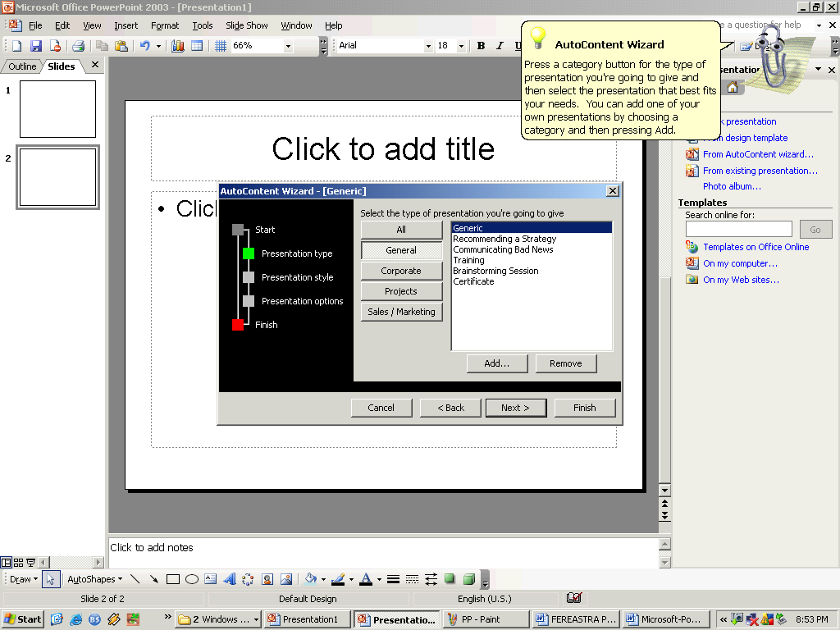The height and width of the screenshot is (630, 840).
Task: Open the Slide Show menu
Action: (x=246, y=25)
